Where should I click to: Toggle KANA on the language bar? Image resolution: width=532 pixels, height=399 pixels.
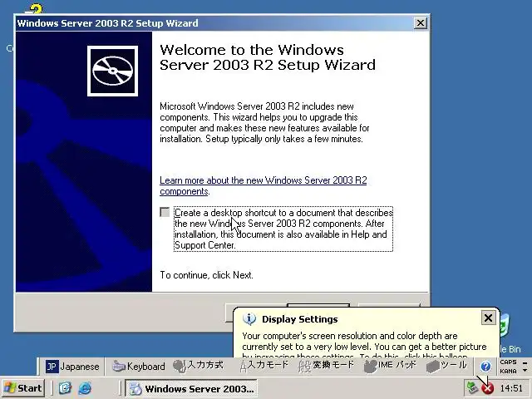pos(508,371)
